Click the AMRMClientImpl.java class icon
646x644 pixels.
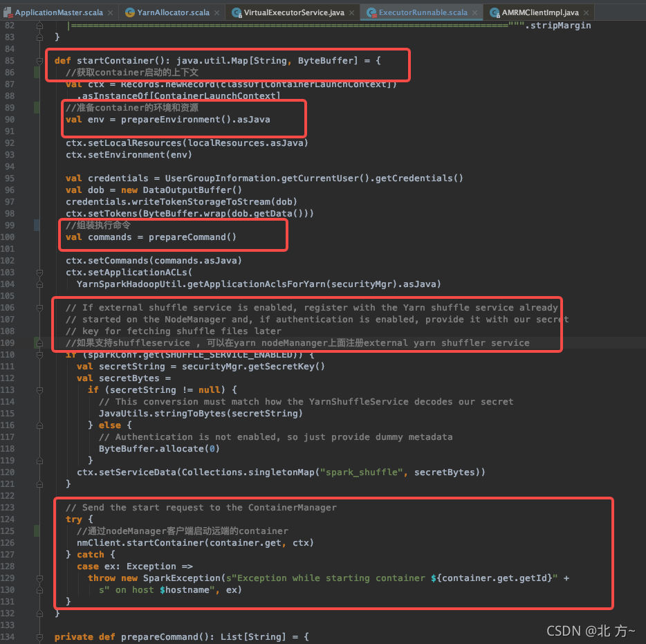click(495, 12)
